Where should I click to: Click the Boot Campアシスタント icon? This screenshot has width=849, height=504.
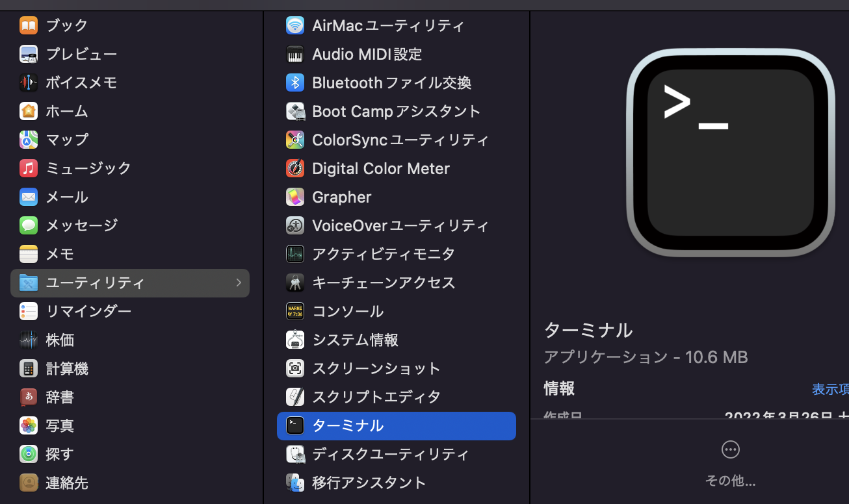(x=295, y=112)
